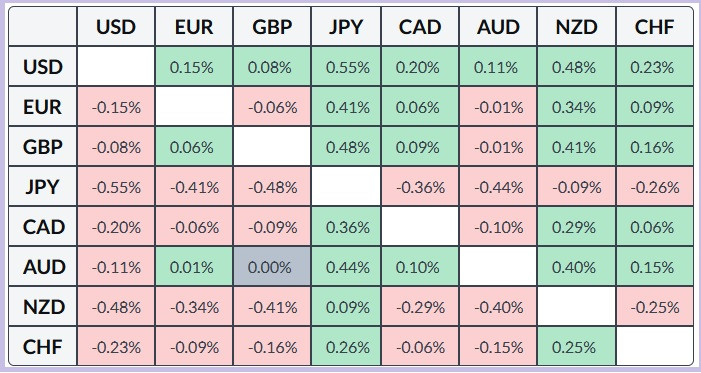The image size is (701, 373).
Task: Select the GBP row header
Action: [42, 147]
